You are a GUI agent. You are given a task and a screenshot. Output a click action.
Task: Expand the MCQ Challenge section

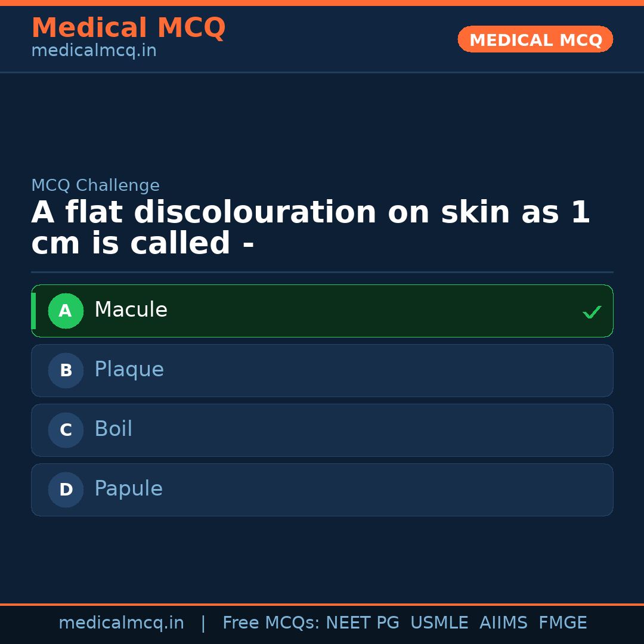(95, 185)
